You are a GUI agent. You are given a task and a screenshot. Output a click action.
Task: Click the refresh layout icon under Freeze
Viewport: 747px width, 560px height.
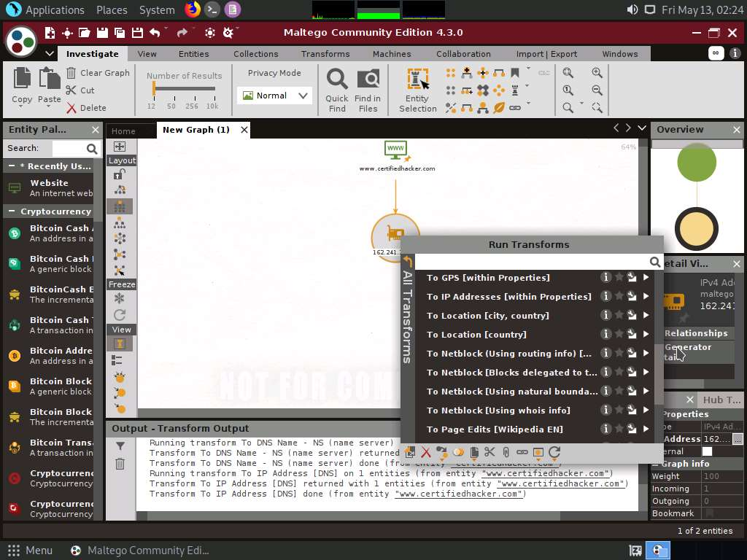[119, 314]
